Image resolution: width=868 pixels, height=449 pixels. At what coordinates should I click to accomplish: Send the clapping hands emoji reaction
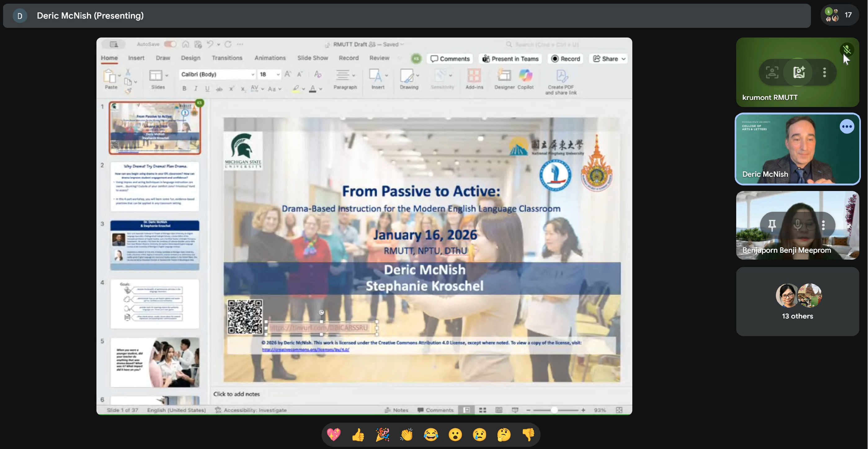pyautogui.click(x=406, y=435)
